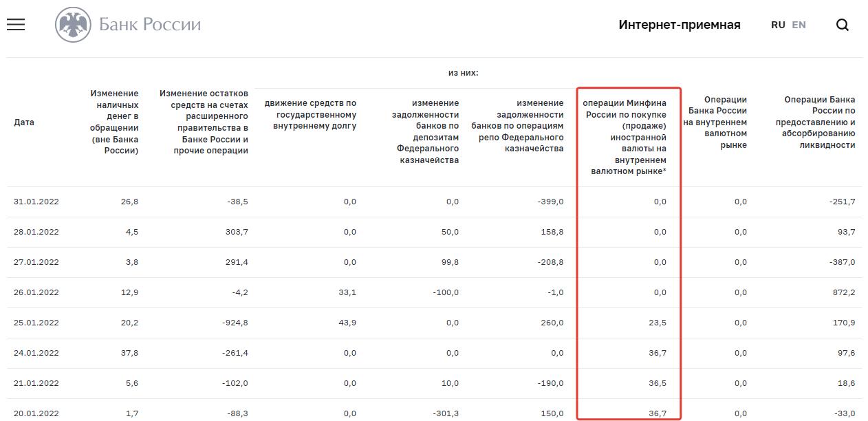Select the RU language option
Viewport: 868px width, 421px height.
(778, 25)
